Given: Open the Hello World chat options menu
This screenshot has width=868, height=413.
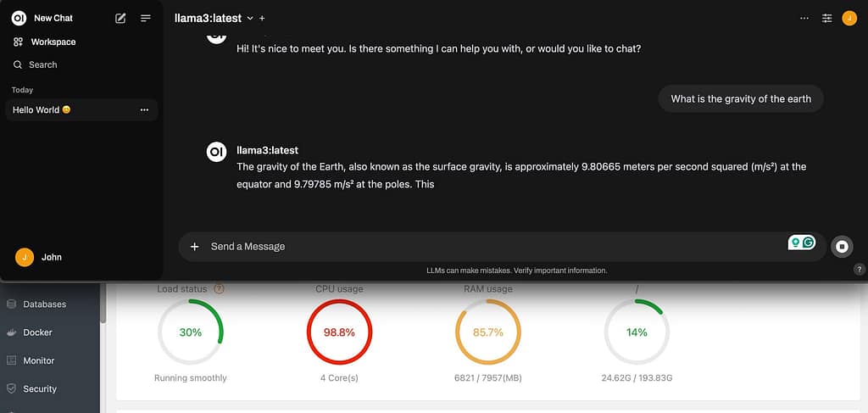Looking at the screenshot, I should point(144,110).
